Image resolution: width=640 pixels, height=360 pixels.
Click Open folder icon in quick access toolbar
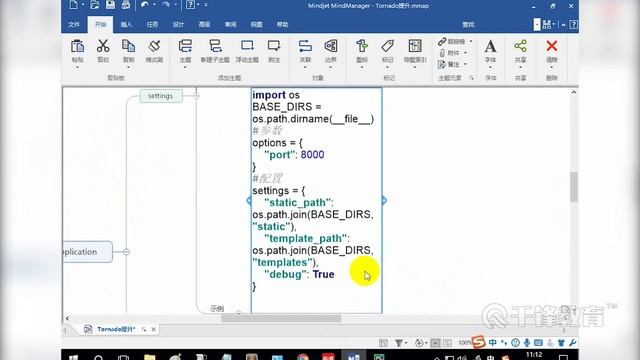click(x=95, y=5)
